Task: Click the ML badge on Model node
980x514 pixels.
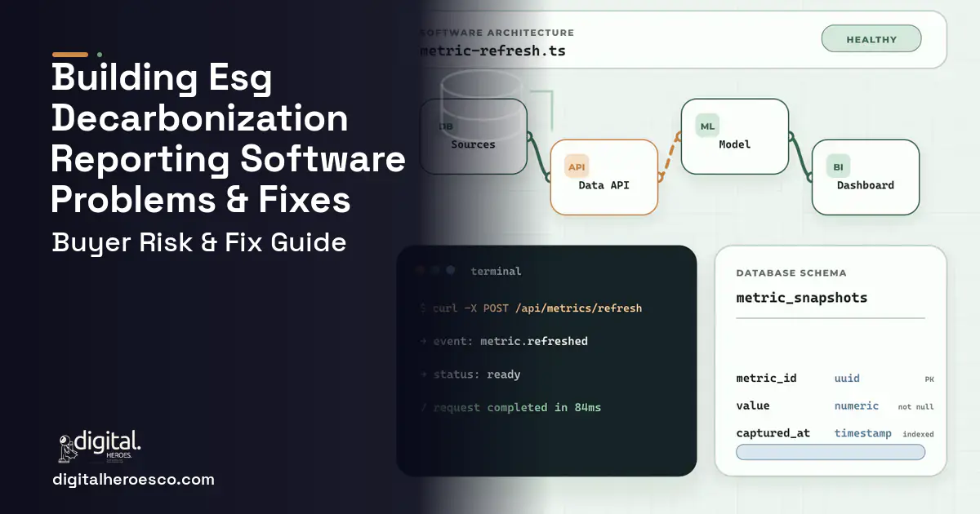Action: tap(707, 126)
